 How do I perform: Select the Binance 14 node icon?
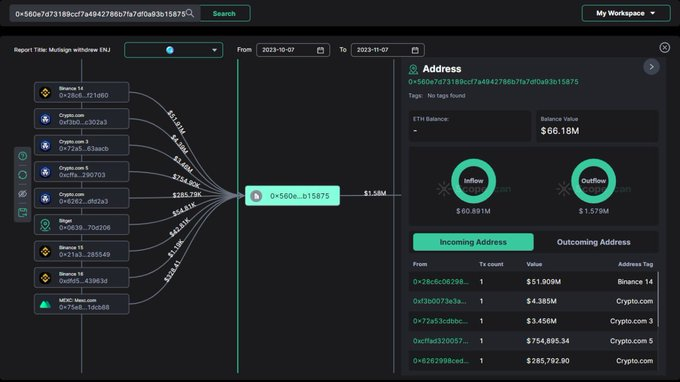[x=45, y=92]
